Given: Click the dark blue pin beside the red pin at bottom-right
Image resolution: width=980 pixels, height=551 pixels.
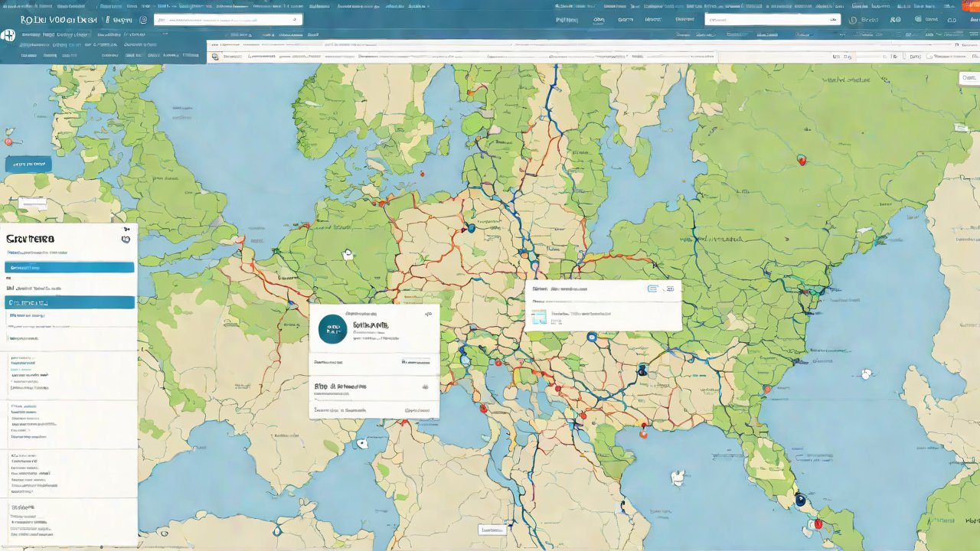Looking at the screenshot, I should coord(801,500).
